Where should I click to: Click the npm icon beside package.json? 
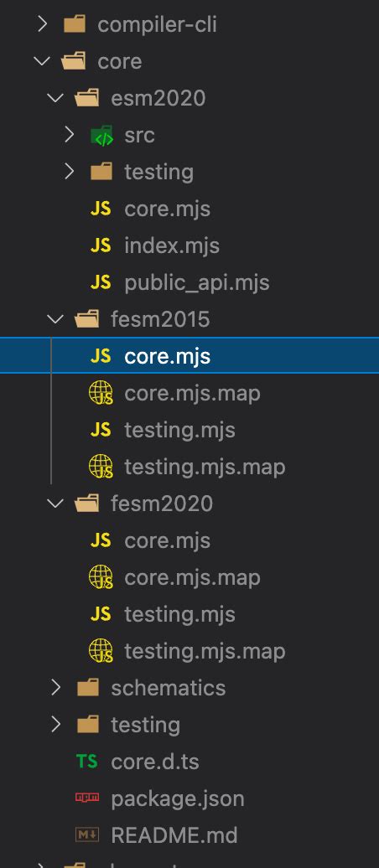point(87,798)
